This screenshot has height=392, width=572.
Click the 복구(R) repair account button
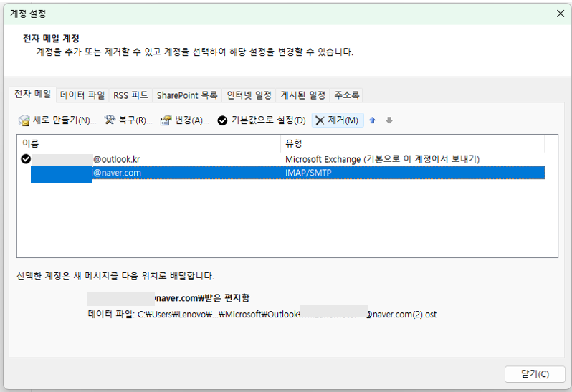[128, 120]
